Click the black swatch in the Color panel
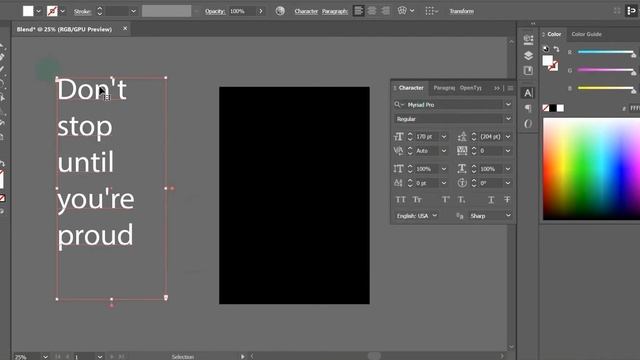The height and width of the screenshot is (360, 640). (x=553, y=108)
